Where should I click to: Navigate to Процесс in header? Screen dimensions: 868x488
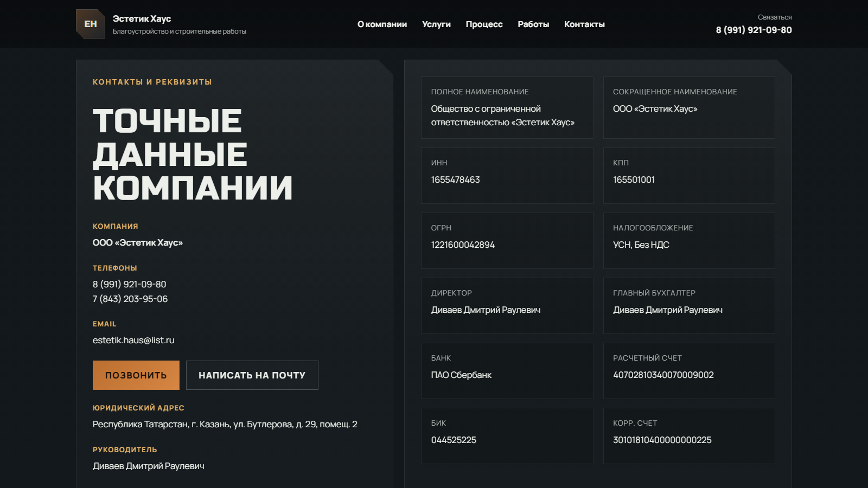[x=484, y=24]
